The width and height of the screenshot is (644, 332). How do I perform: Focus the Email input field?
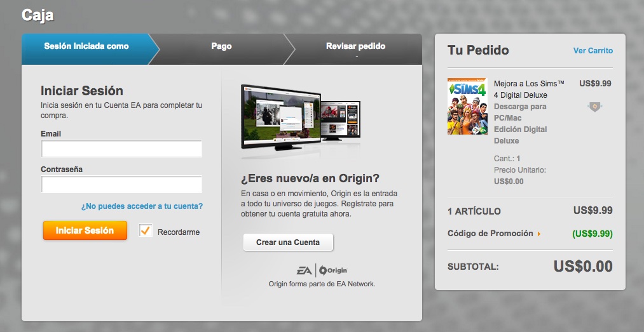[121, 149]
